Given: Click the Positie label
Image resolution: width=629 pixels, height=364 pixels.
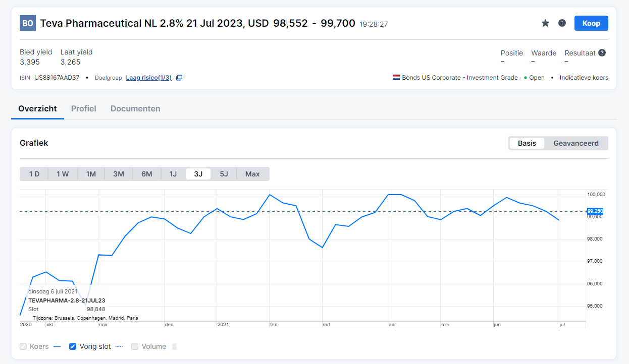Looking at the screenshot, I should pyautogui.click(x=512, y=53).
